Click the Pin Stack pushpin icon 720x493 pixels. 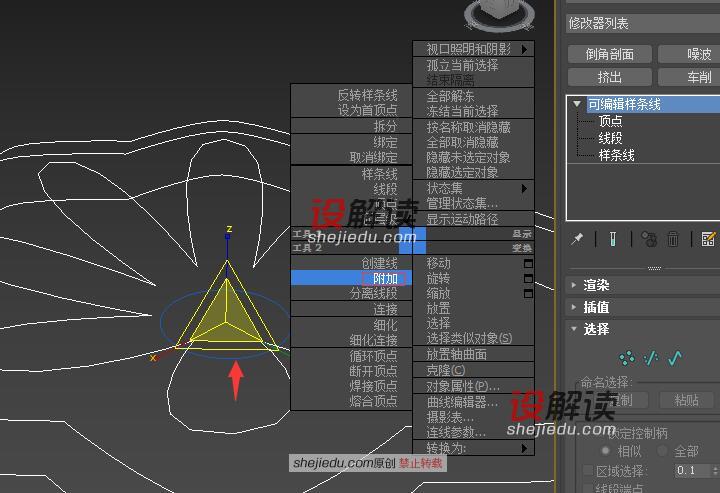tap(577, 239)
